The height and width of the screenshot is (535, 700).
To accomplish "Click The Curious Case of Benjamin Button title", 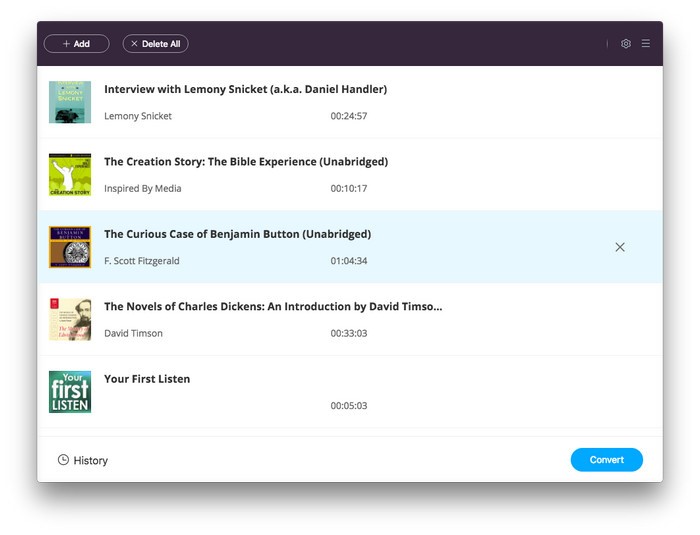I will pyautogui.click(x=237, y=234).
